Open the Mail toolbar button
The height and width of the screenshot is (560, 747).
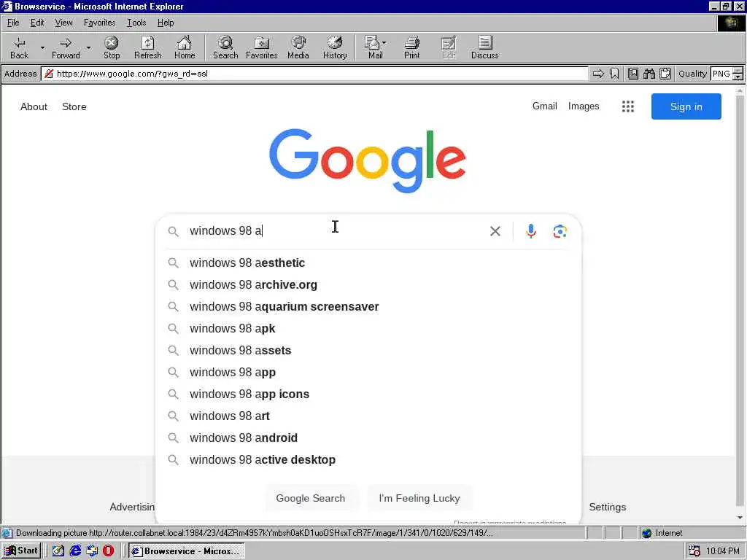(x=376, y=47)
